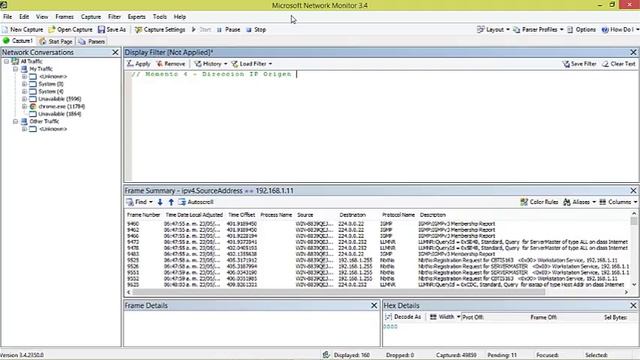Screen dimensions: 640x360
Task: Stop the running capture
Action: point(256,29)
